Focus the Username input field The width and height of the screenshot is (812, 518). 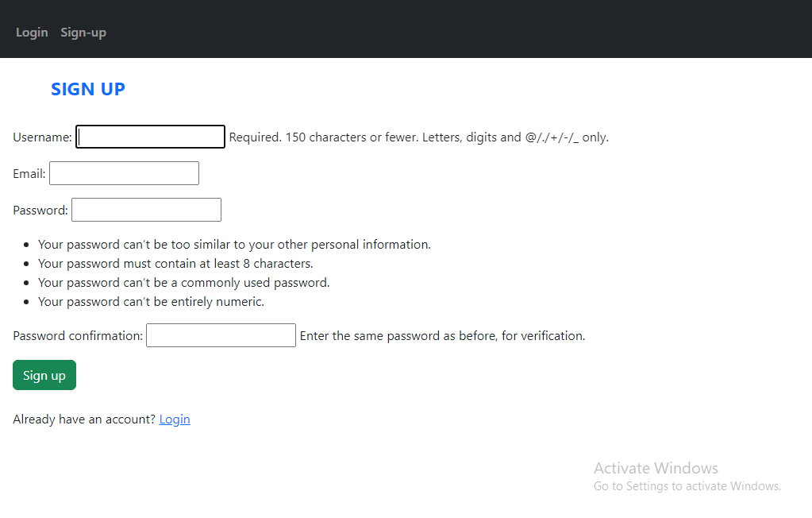coord(150,137)
